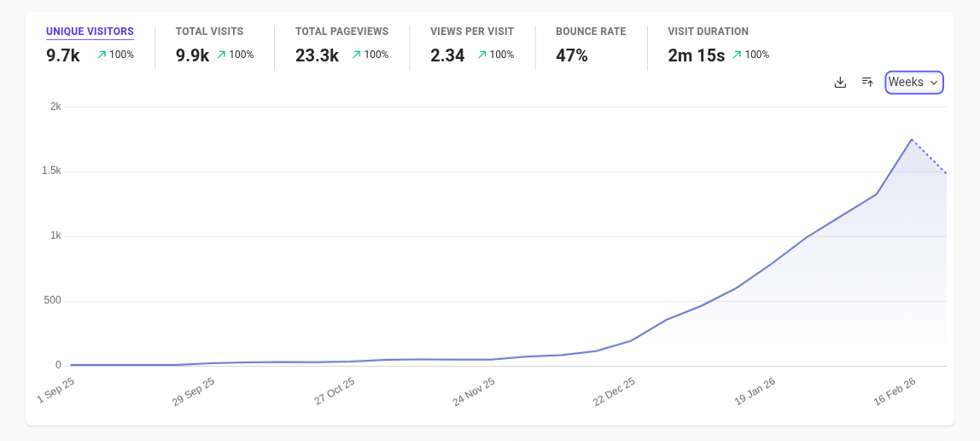Screen dimensions: 980x441
Task: Click the chevron arrow in Weeks selector
Action: [934, 83]
